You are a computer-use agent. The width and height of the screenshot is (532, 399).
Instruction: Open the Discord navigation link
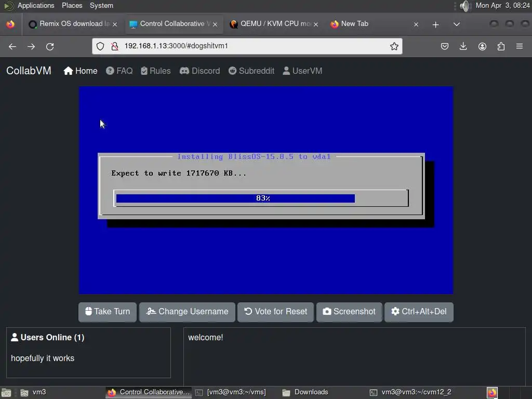click(x=200, y=71)
